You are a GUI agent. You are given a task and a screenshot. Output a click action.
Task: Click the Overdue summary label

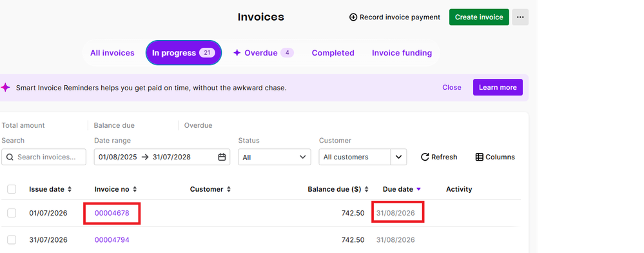tap(199, 125)
